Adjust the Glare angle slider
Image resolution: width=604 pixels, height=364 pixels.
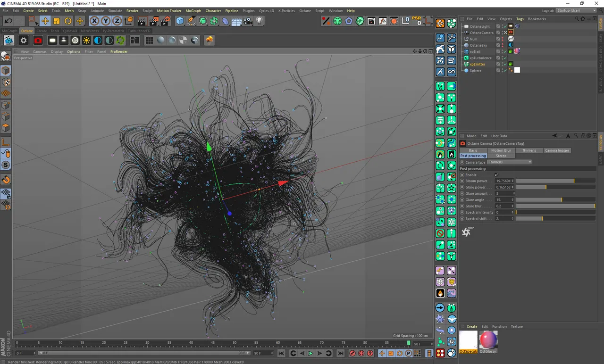(556, 200)
